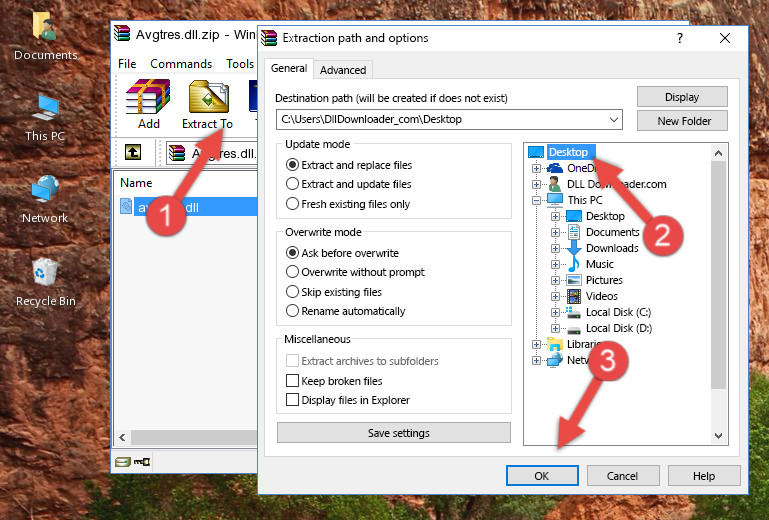Viewport: 769px width, 520px height.
Task: Open the destination path dropdown arrow
Action: click(614, 120)
